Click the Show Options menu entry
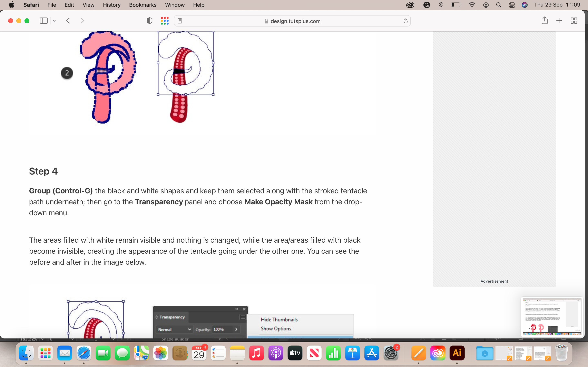This screenshot has width=588, height=367. (276, 329)
